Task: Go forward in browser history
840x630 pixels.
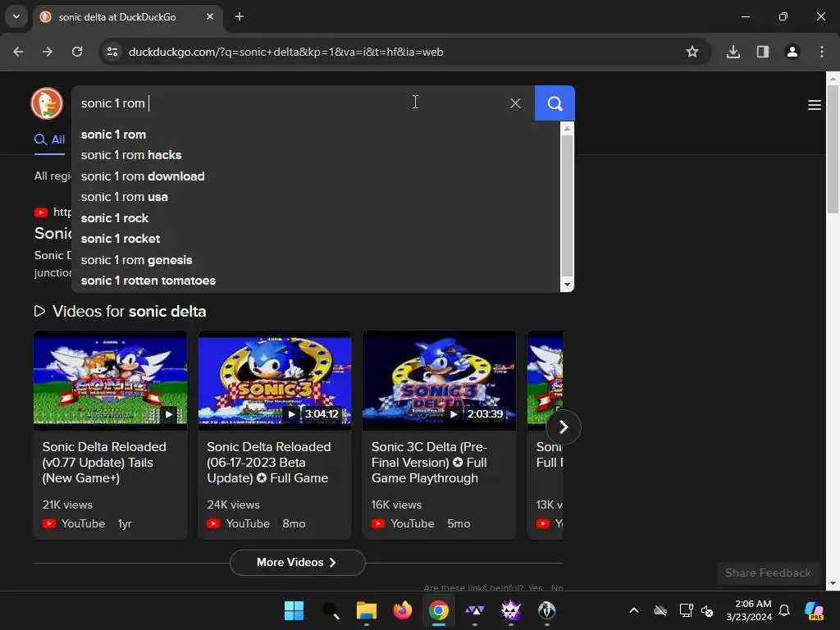Action: tap(48, 52)
